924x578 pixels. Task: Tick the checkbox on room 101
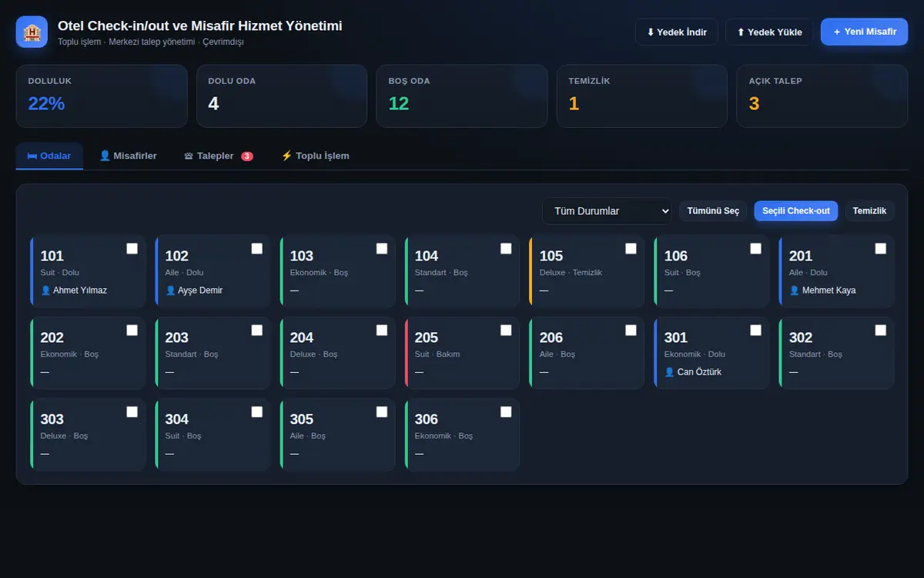pos(132,248)
